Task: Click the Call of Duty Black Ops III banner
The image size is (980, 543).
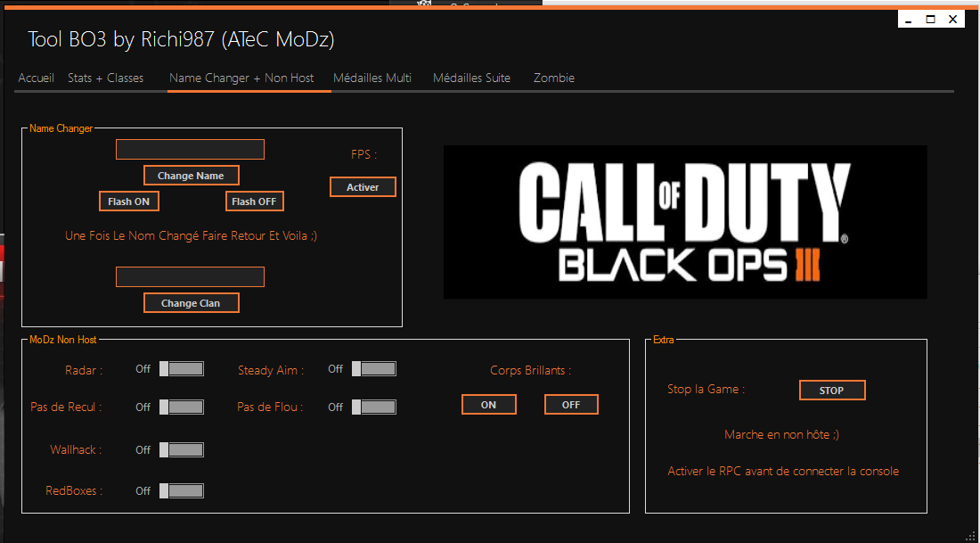Action: 685,222
